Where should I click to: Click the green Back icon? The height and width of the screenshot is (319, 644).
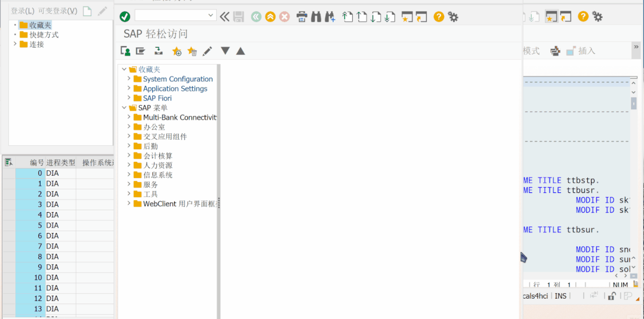256,17
